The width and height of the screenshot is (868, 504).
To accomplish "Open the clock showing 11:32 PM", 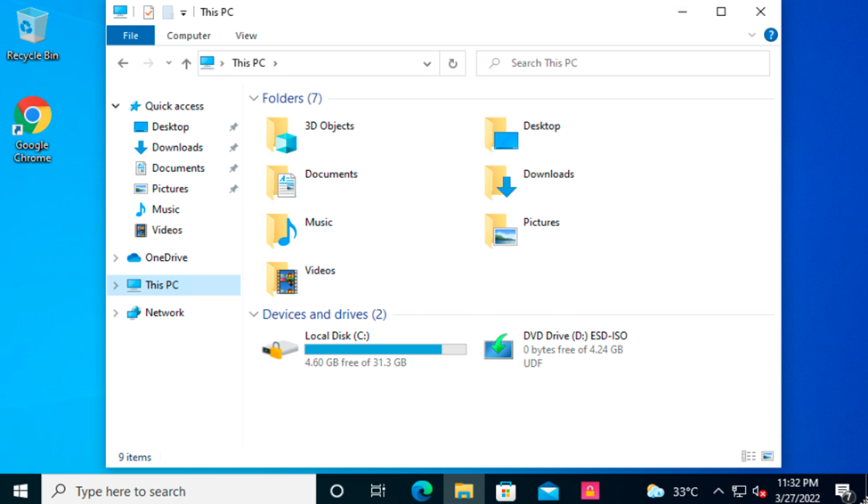I will tap(798, 491).
